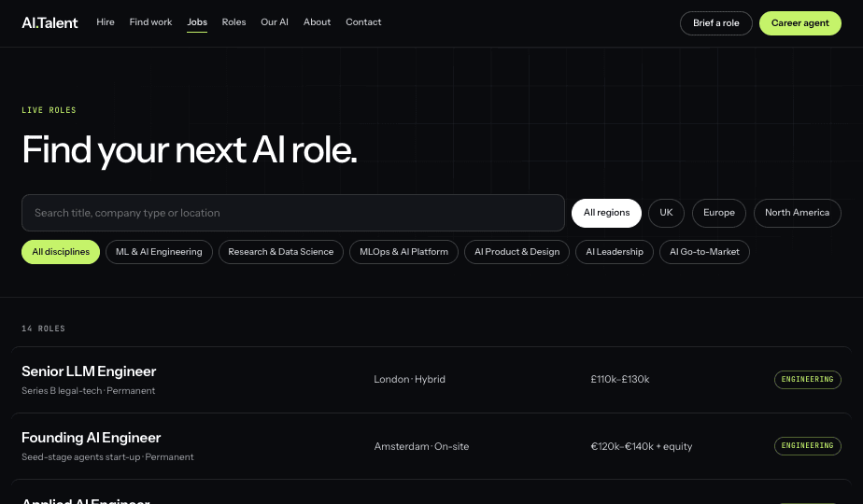Viewport: 863px width, 504px height.
Task: Visit the About page
Action: (x=317, y=22)
